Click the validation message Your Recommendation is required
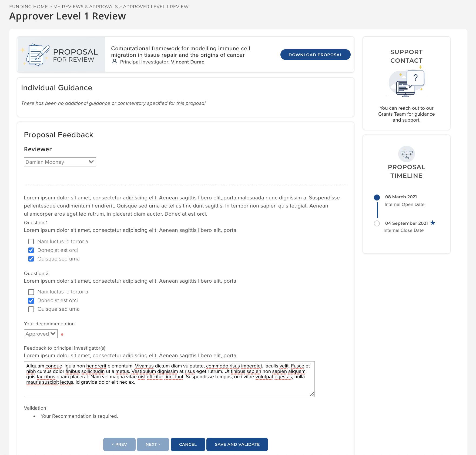Screen dimensions: 476x455 (79, 416)
